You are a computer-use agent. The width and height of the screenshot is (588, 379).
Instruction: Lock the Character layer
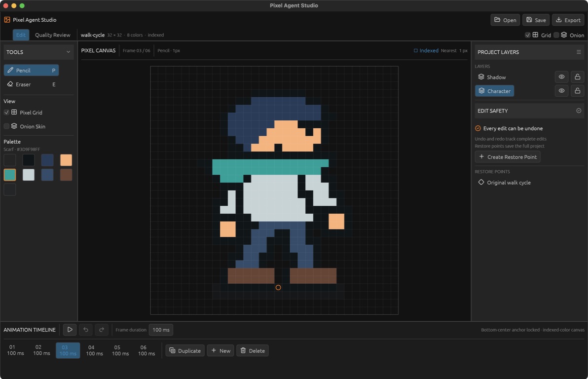click(x=578, y=91)
